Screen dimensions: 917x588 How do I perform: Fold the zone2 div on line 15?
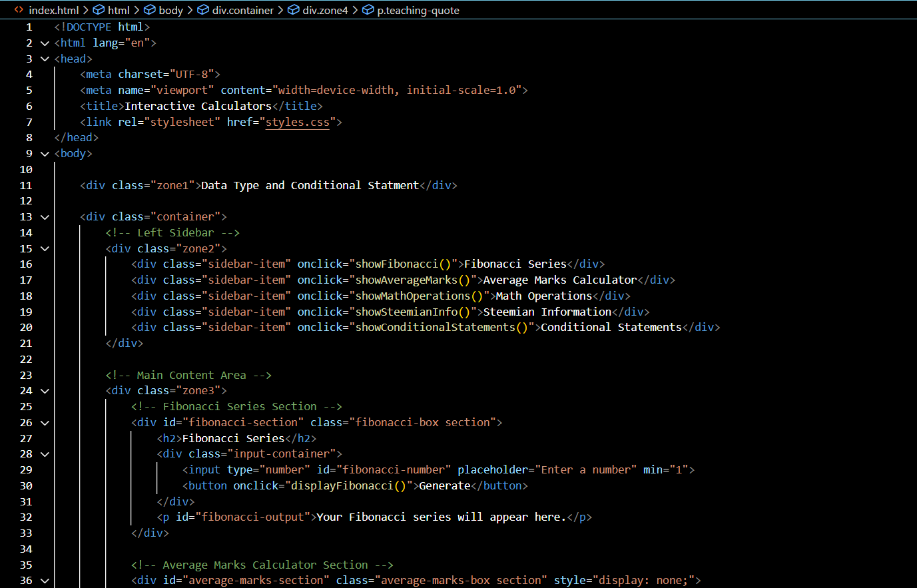[45, 249]
